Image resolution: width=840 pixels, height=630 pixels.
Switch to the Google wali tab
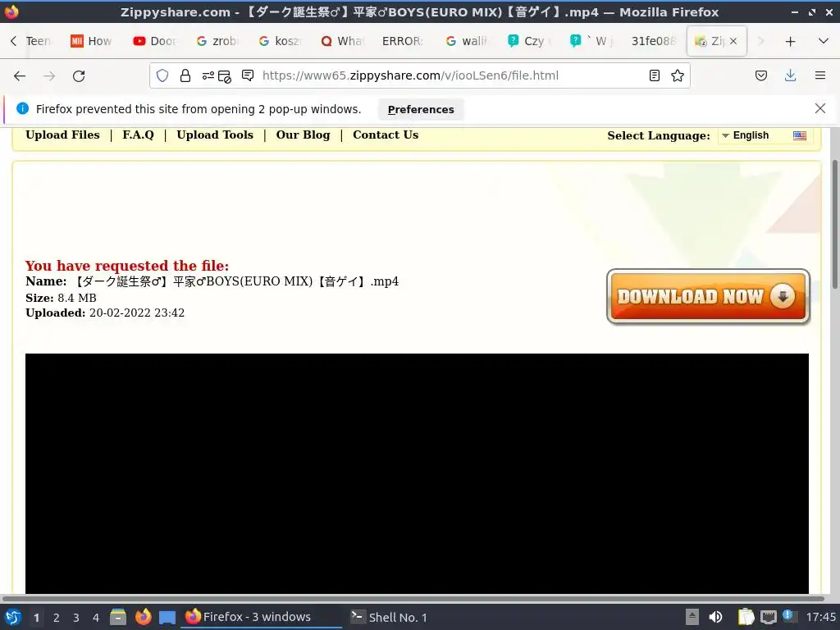466,41
